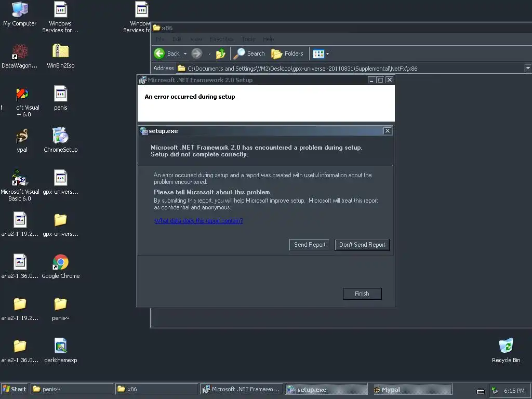Open the Edit menu in x86 window
This screenshot has height=399, width=532.
[177, 39]
